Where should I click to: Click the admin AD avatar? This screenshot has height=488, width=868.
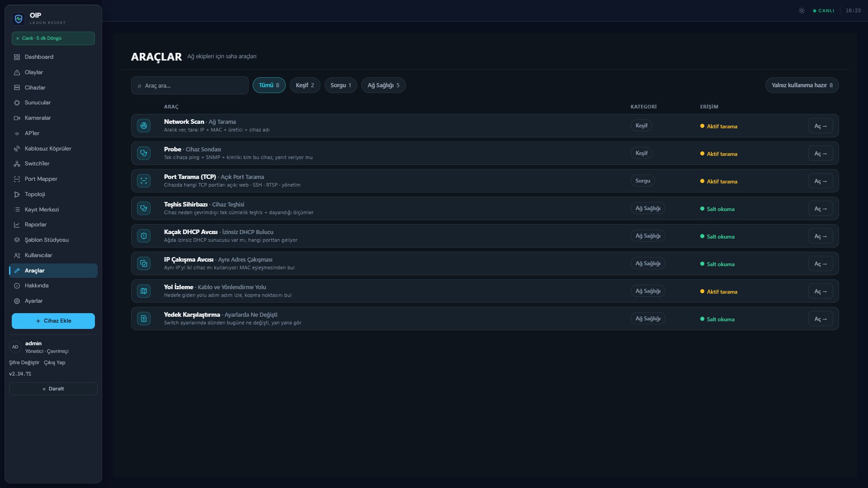click(15, 347)
